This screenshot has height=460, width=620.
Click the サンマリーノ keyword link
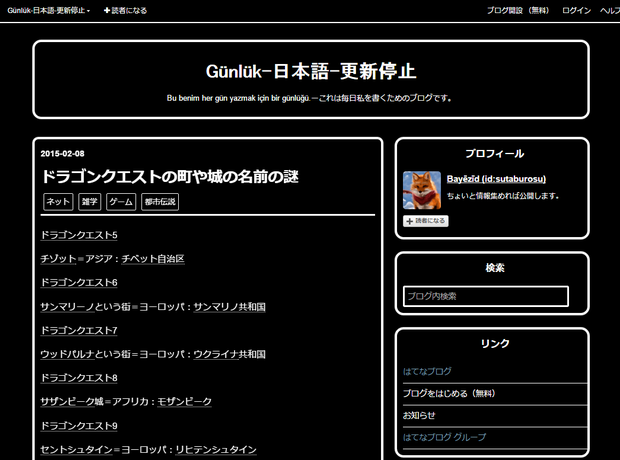click(68, 307)
